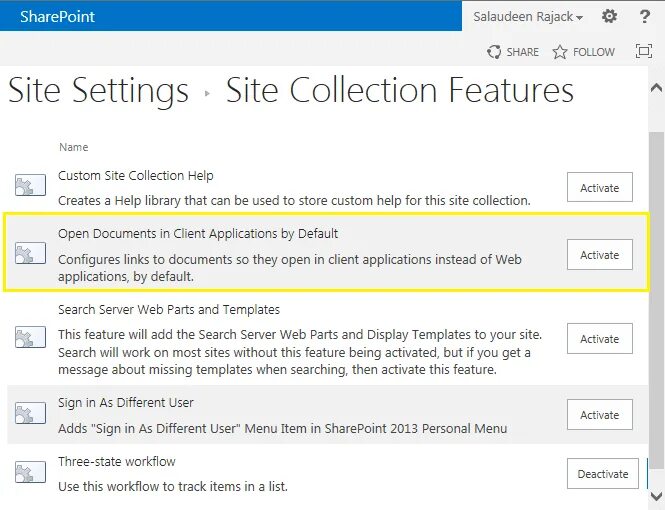Click the vertical scrollbar down arrow
Image resolution: width=665 pixels, height=510 pixels.
click(x=656, y=495)
